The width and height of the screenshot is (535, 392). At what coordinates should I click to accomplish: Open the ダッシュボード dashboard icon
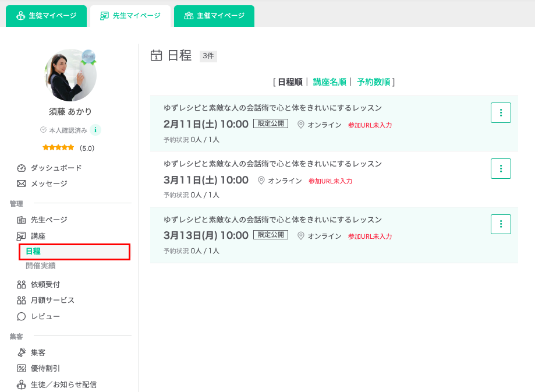[x=22, y=168]
